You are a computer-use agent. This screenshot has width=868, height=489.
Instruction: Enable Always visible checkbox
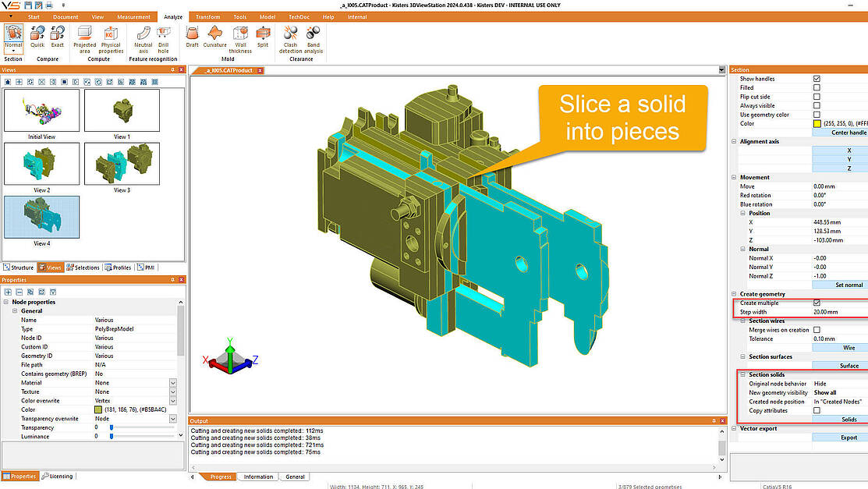click(x=817, y=105)
